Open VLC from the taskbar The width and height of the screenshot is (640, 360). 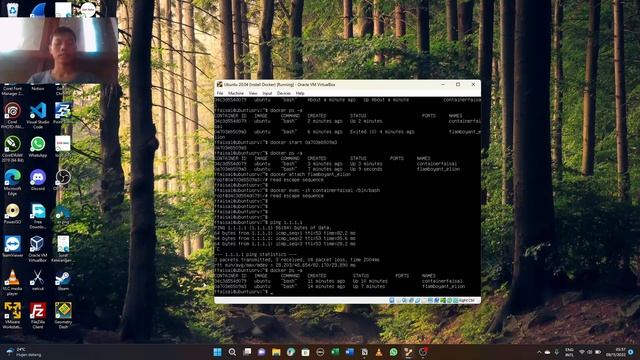[x=379, y=352]
